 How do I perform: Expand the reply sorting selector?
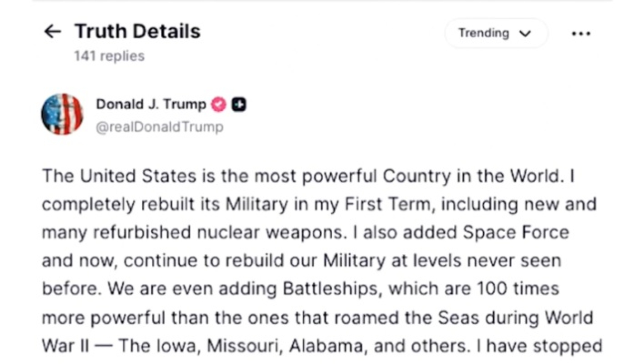[496, 33]
